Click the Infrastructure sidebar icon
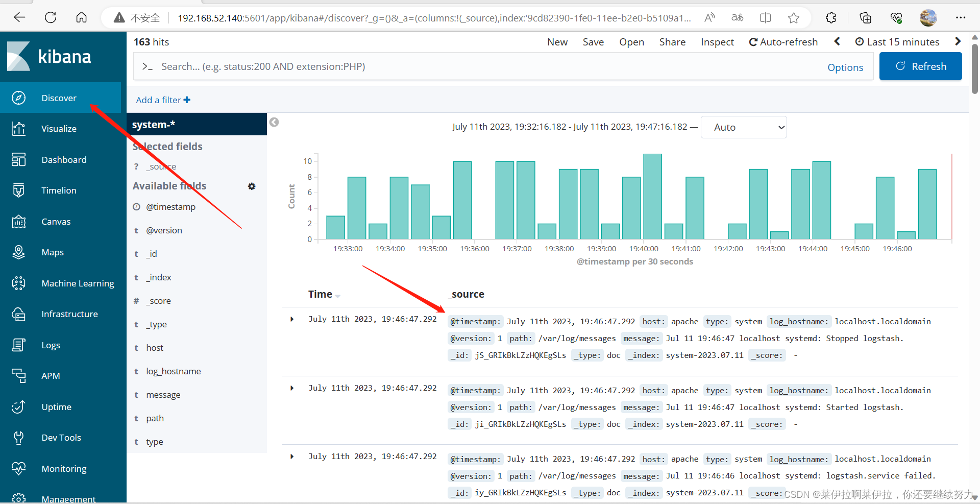Viewport: 980px width, 504px height. 18,314
